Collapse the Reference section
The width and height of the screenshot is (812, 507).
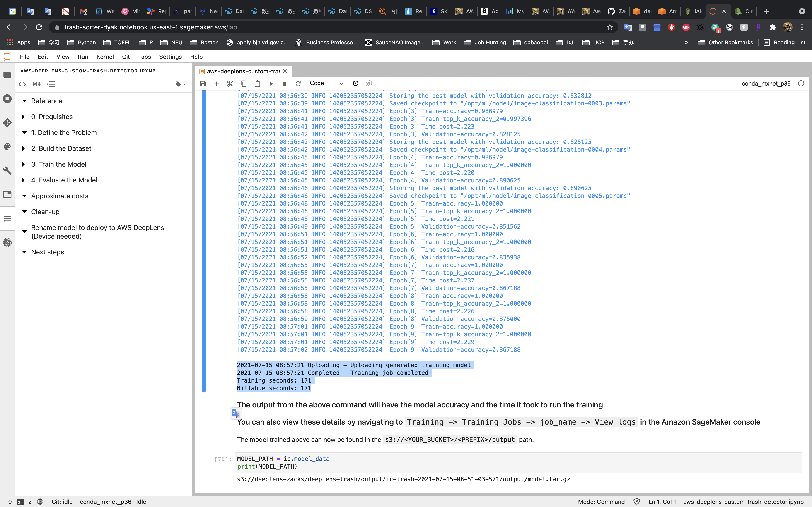24,101
